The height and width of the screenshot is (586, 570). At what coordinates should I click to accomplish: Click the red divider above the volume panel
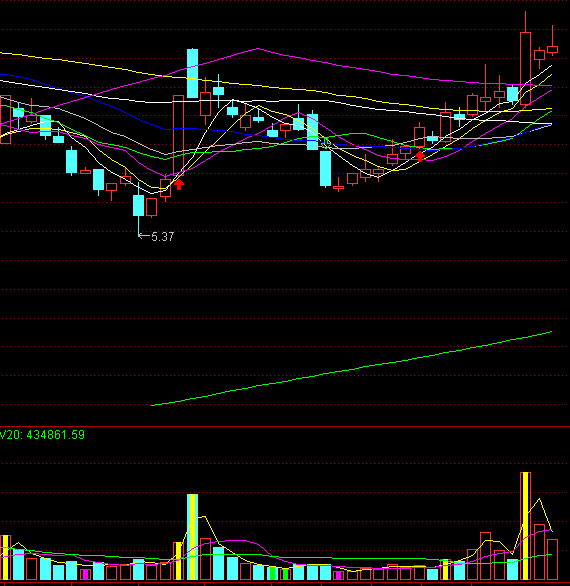pos(285,426)
